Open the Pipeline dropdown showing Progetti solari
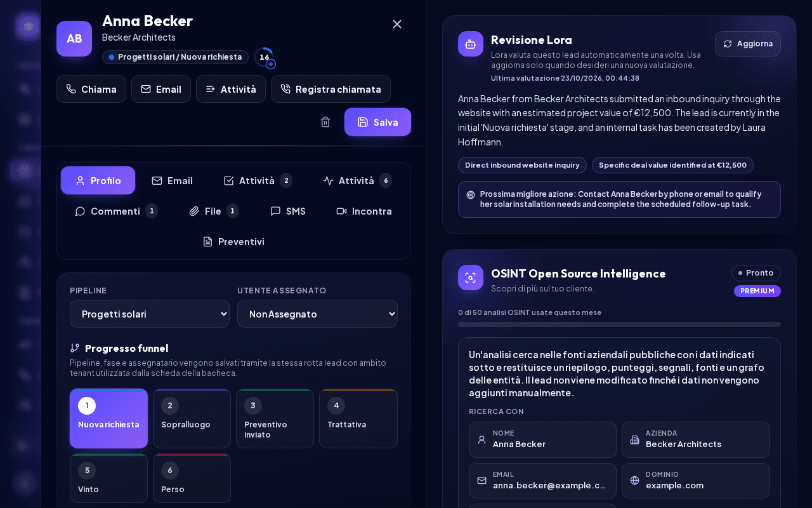The image size is (812, 508). click(x=150, y=314)
